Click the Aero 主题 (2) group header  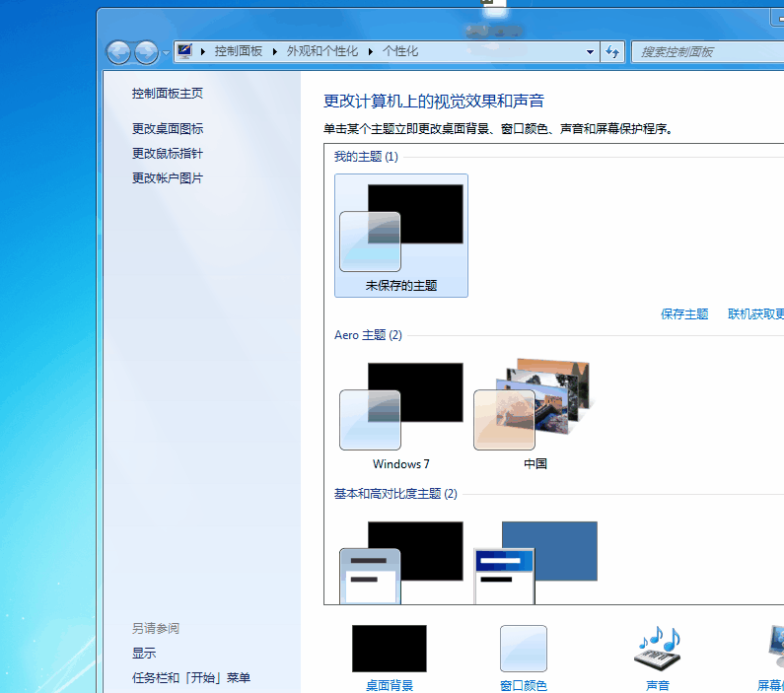(x=368, y=335)
